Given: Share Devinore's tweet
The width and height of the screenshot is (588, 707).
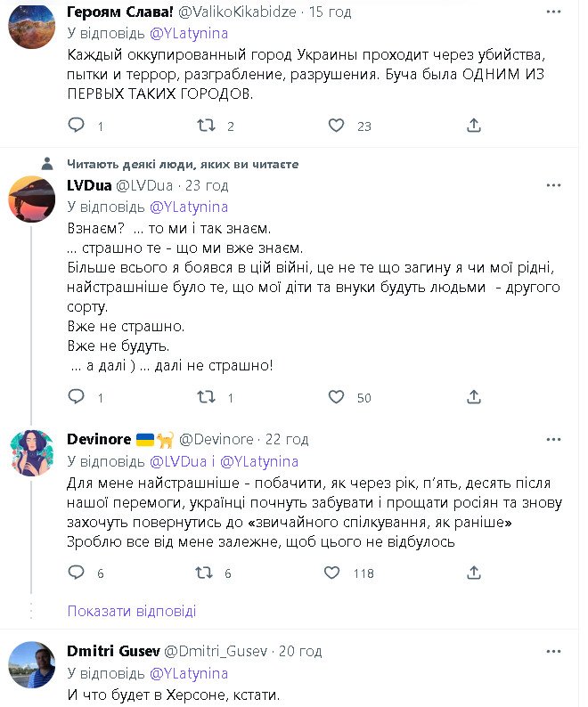Looking at the screenshot, I should pyautogui.click(x=474, y=573).
